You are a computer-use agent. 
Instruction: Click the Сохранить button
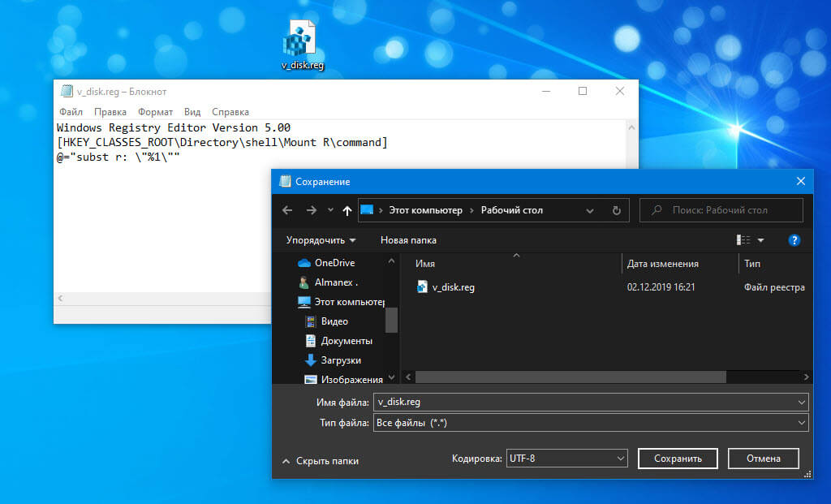[678, 459]
